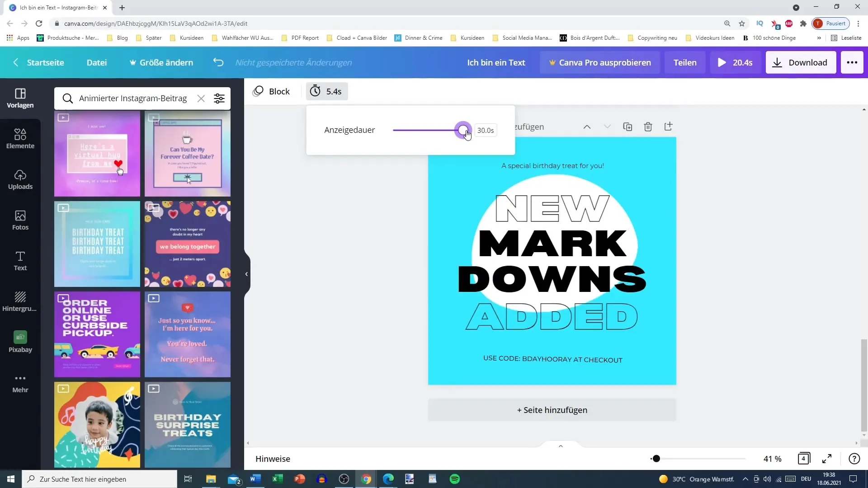Select the NEW MARK DOWNS ADDED text on canvas

(552, 262)
